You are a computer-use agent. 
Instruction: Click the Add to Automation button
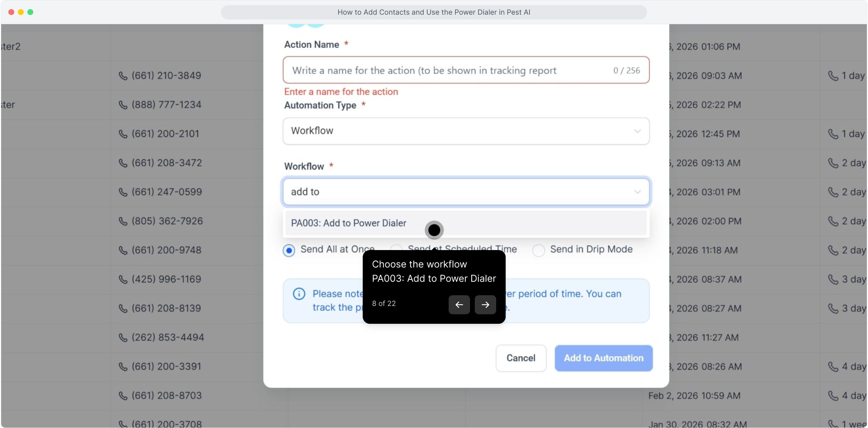603,358
